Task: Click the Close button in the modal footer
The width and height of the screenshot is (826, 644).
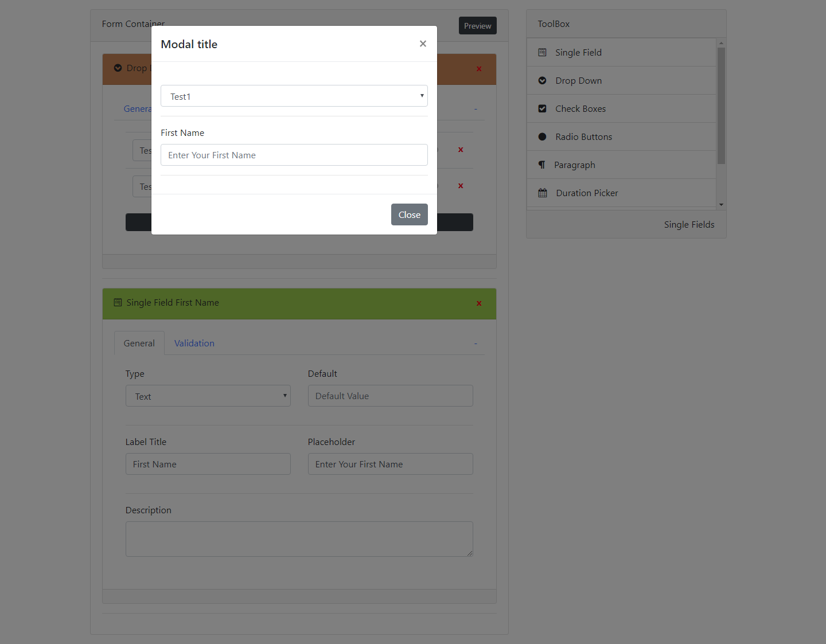Action: [410, 214]
